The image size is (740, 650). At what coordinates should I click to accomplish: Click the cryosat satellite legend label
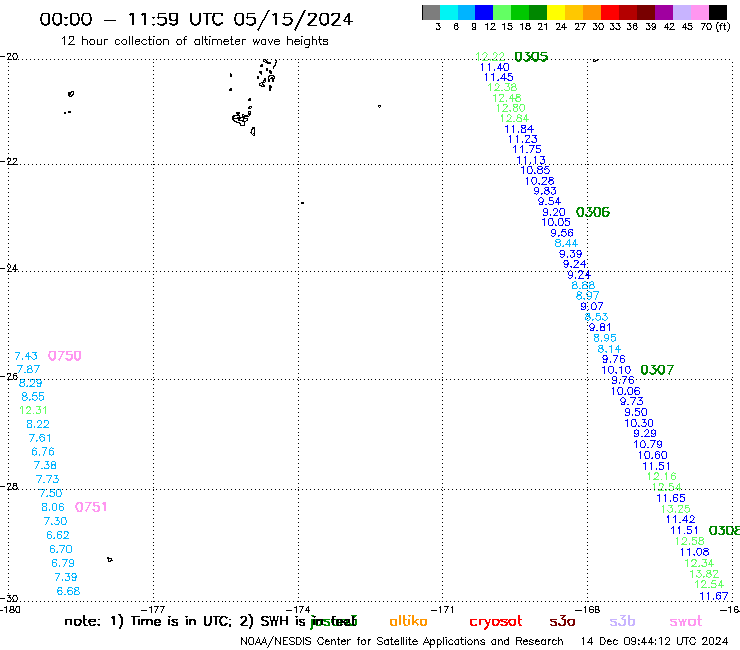(496, 622)
